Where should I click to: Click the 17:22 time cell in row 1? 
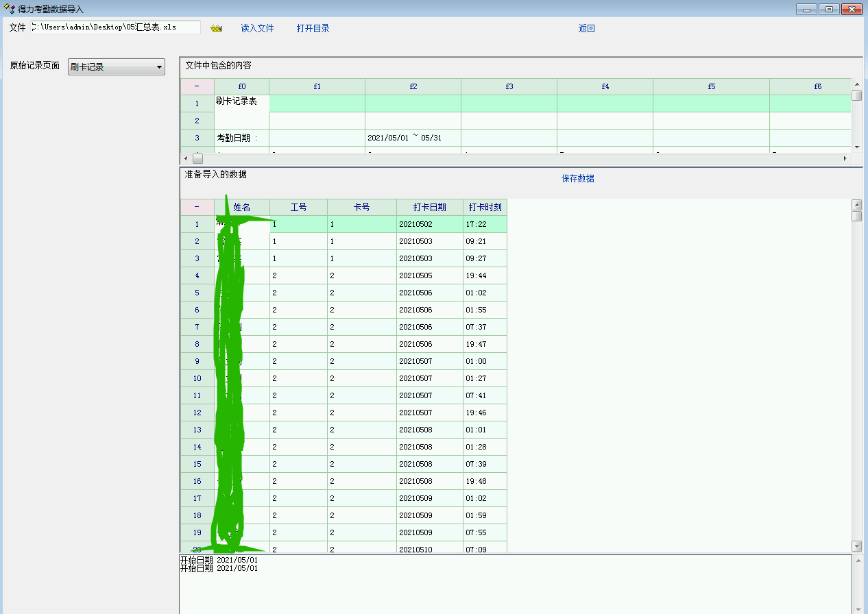pos(485,224)
